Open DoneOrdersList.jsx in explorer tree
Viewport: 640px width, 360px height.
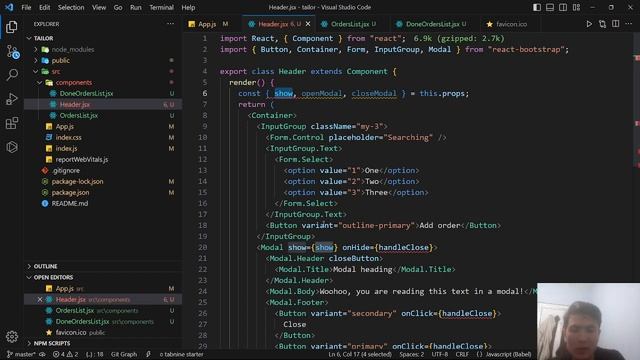pyautogui.click(x=103, y=93)
